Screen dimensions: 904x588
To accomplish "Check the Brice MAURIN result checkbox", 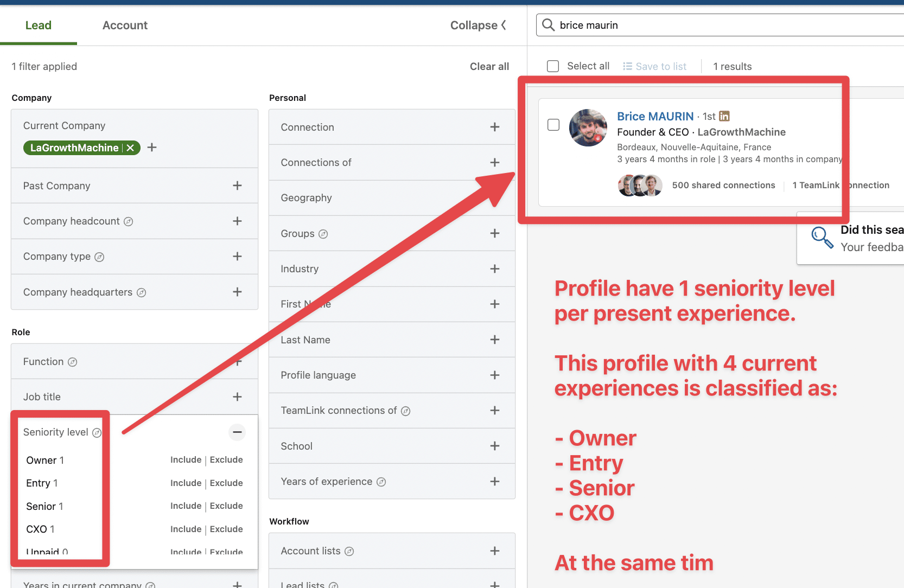I will click(553, 125).
